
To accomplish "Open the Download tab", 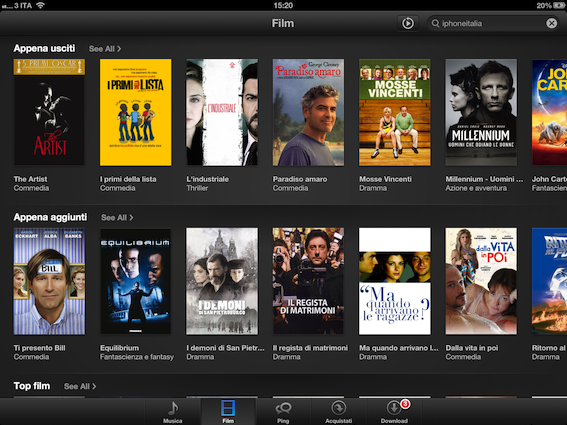I will (394, 412).
